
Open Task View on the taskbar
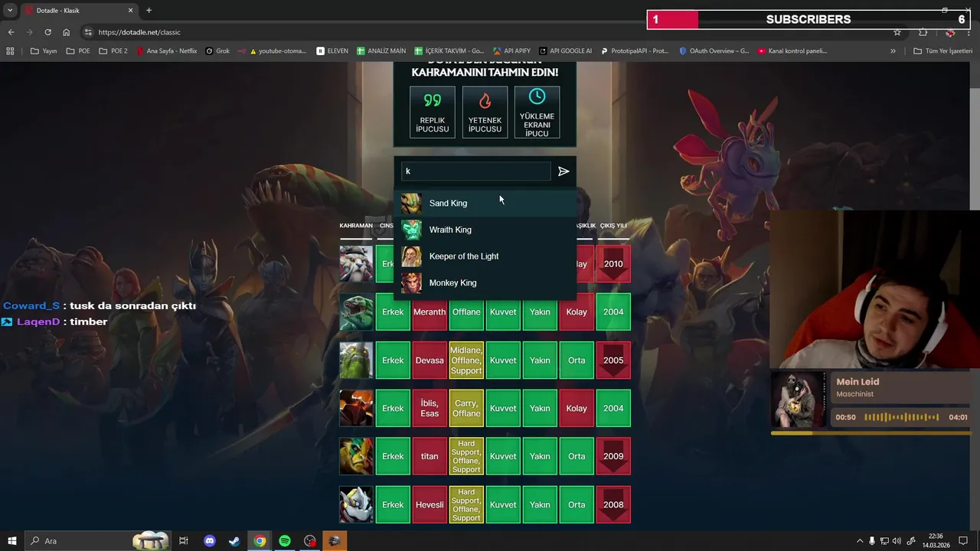tap(184, 541)
